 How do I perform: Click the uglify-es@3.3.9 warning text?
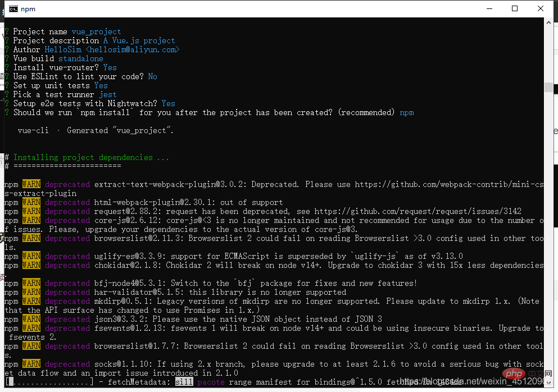pyautogui.click(x=279, y=256)
